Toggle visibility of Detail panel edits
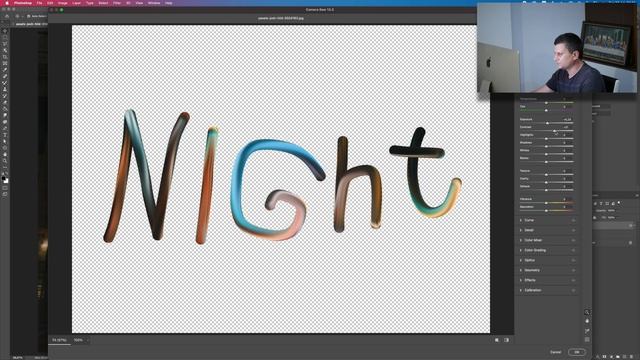The height and width of the screenshot is (360, 640). pyautogui.click(x=573, y=230)
